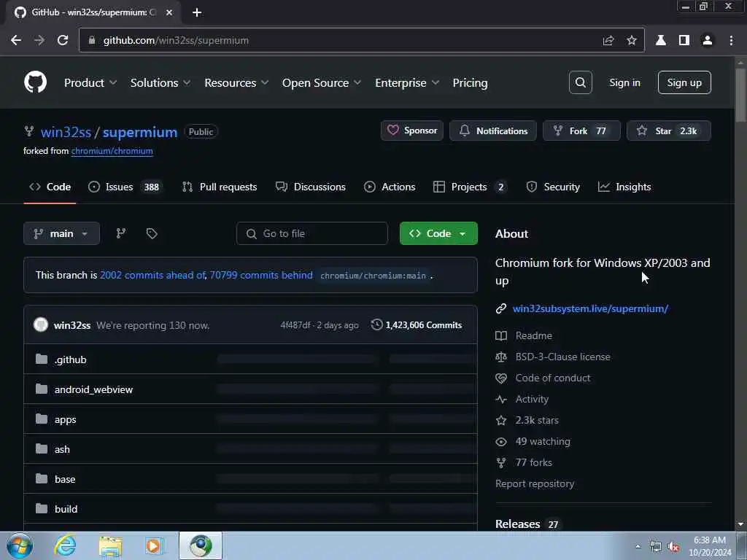747x560 pixels.
Task: Reload the page with the refresh icon
Action: 63,41
